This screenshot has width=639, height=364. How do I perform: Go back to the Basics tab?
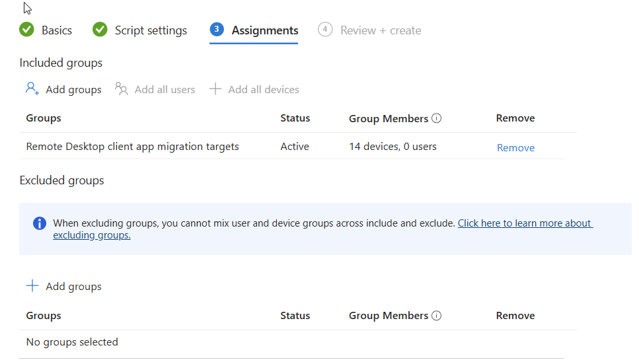click(57, 30)
